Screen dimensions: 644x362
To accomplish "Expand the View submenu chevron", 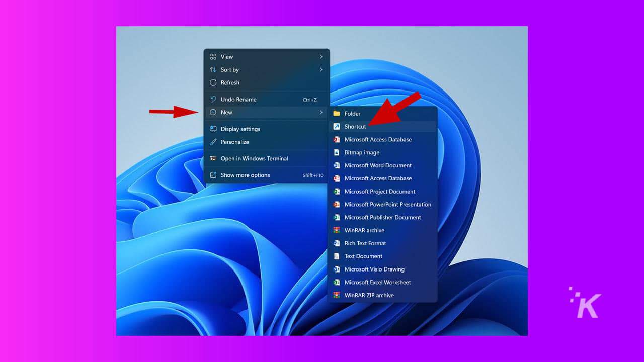I will (321, 57).
